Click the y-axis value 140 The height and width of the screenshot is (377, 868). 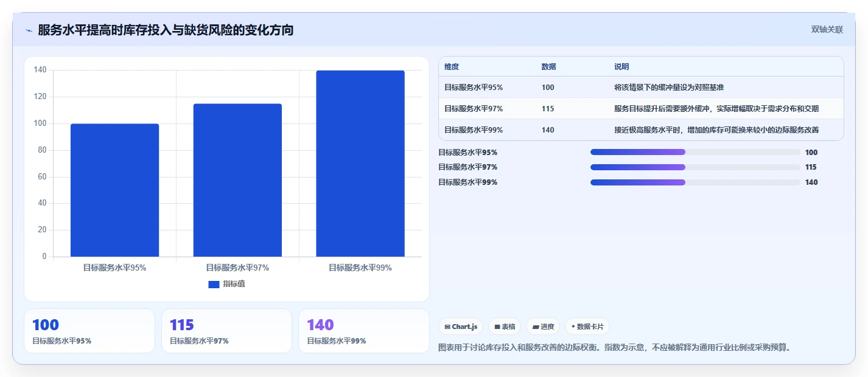point(40,70)
